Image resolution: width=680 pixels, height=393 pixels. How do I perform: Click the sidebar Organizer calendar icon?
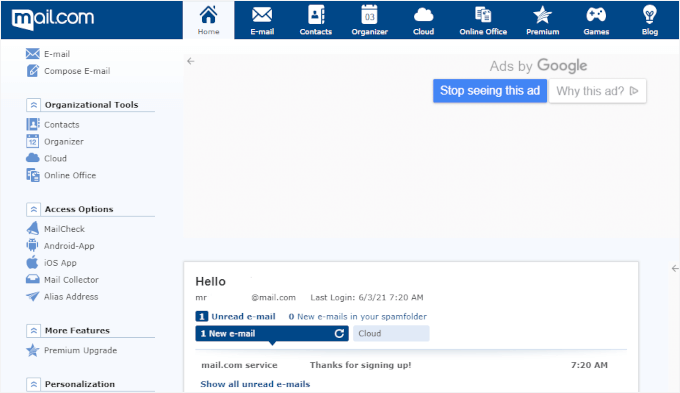point(33,141)
